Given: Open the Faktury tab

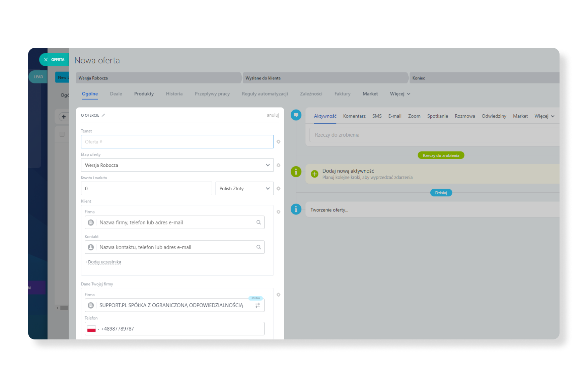Looking at the screenshot, I should pyautogui.click(x=342, y=94).
